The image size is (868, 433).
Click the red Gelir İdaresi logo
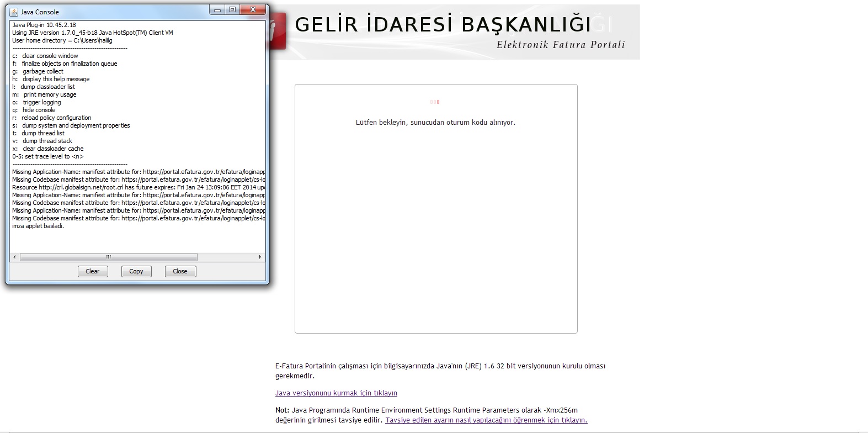[278, 32]
